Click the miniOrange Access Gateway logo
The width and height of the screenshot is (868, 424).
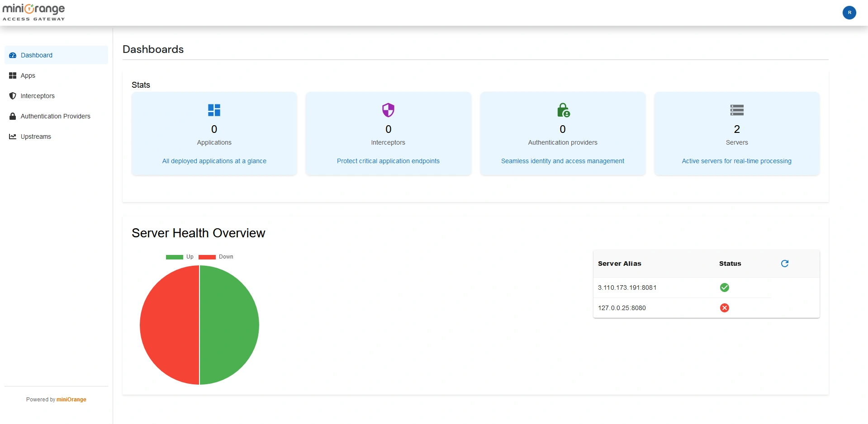(34, 12)
